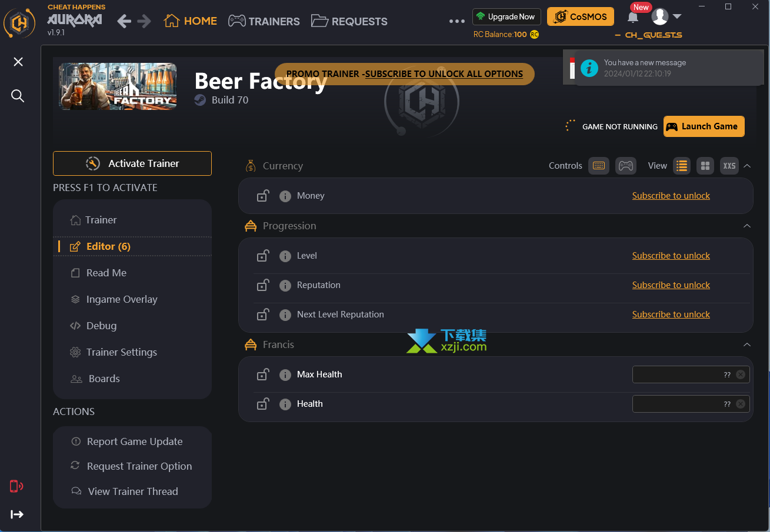The image size is (770, 532).
Task: Go back with the left arrow
Action: [124, 21]
